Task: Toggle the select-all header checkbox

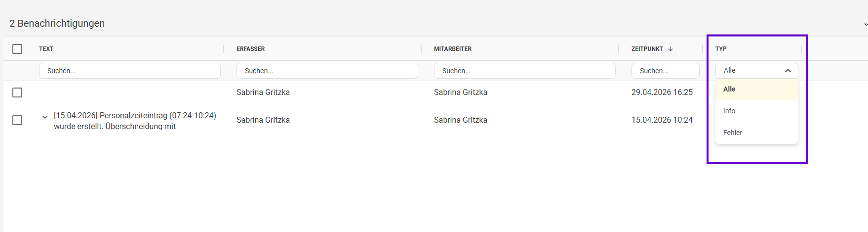Action: (17, 49)
